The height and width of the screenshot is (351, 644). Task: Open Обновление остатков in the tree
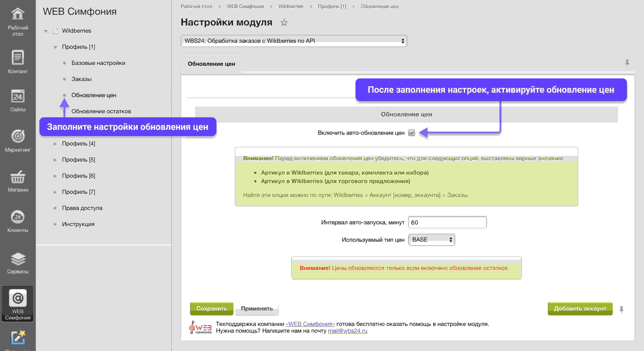tap(101, 111)
